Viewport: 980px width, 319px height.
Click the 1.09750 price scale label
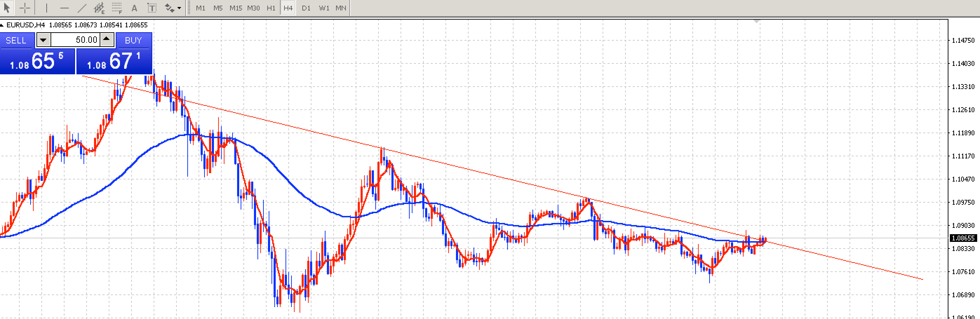[x=963, y=203]
